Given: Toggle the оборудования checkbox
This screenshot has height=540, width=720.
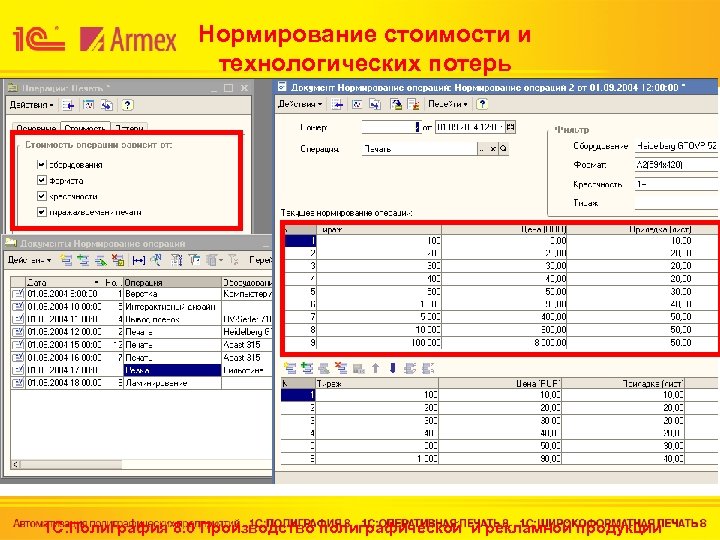Looking at the screenshot, I should click(x=42, y=164).
